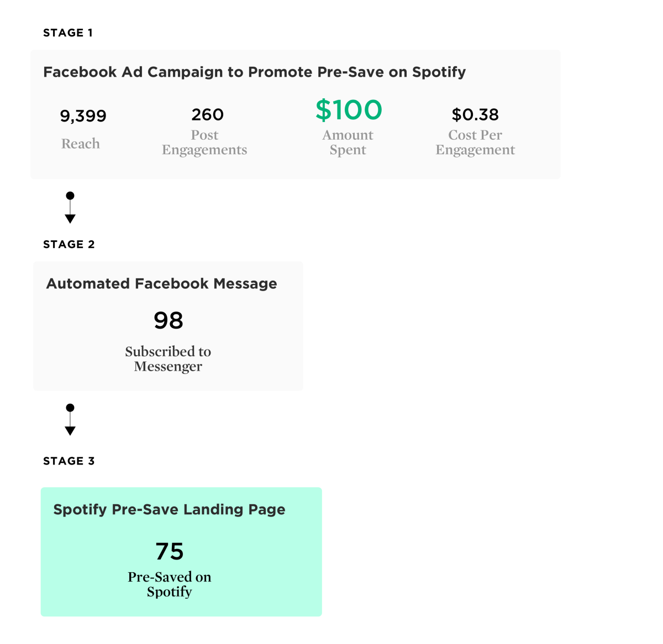This screenshot has height=644, width=663.
Task: Click the 75 pre-saves number
Action: tap(169, 552)
